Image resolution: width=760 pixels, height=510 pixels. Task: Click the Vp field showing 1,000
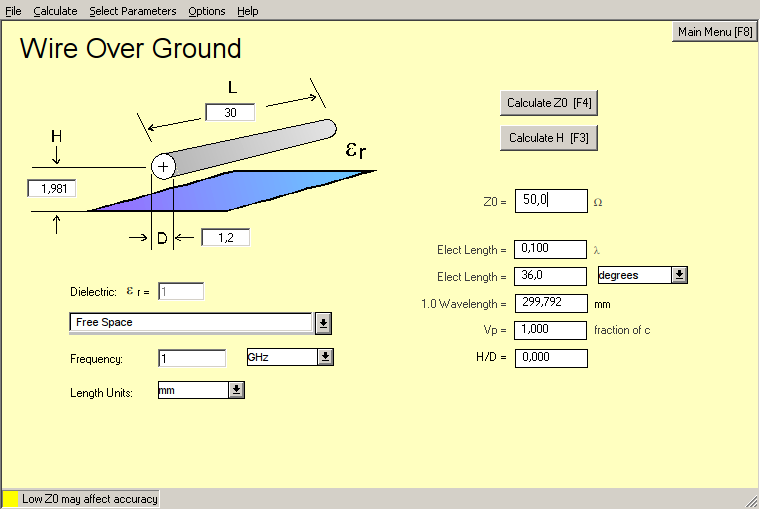pos(551,330)
